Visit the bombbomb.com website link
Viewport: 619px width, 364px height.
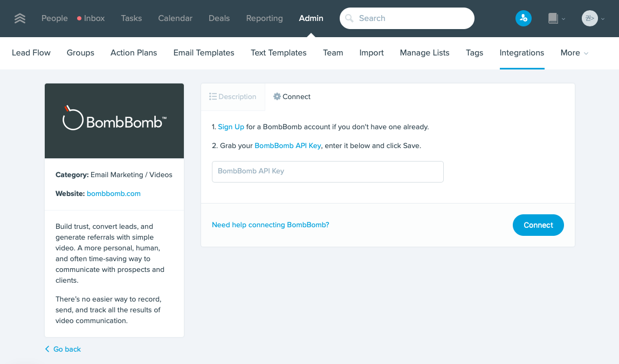tap(114, 194)
